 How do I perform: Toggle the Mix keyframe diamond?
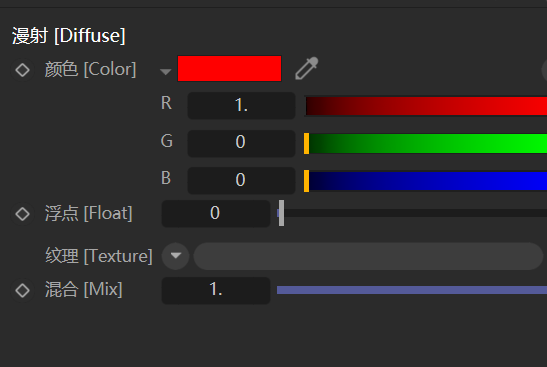click(x=23, y=290)
